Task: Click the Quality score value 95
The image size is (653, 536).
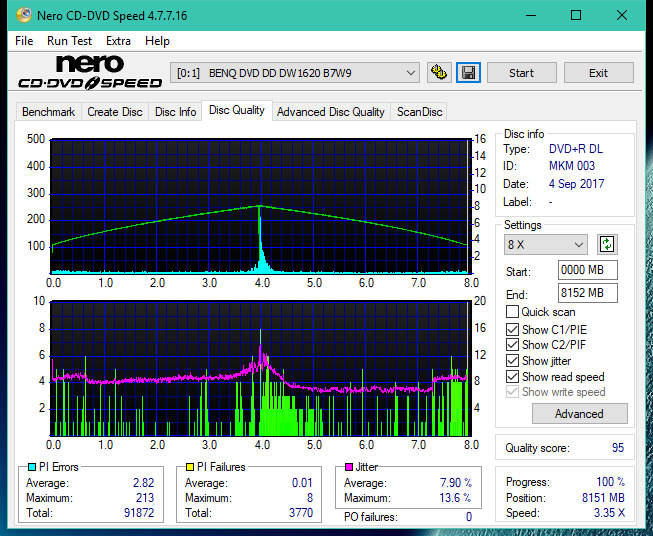Action: click(x=618, y=448)
